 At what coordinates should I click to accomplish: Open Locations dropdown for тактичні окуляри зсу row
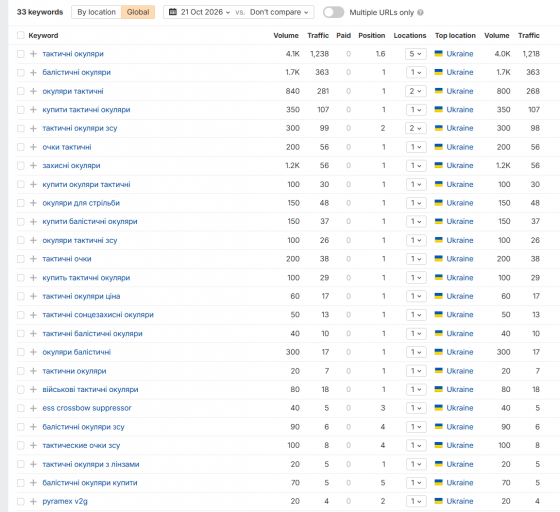[x=416, y=128]
